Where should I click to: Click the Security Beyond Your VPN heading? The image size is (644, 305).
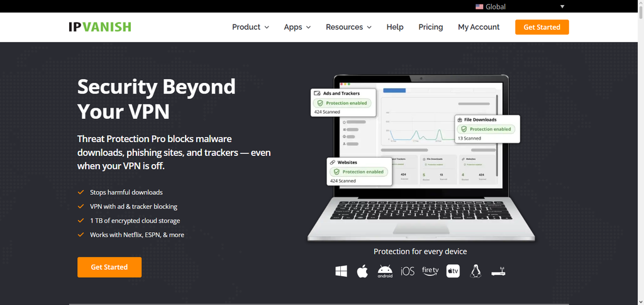[157, 99]
